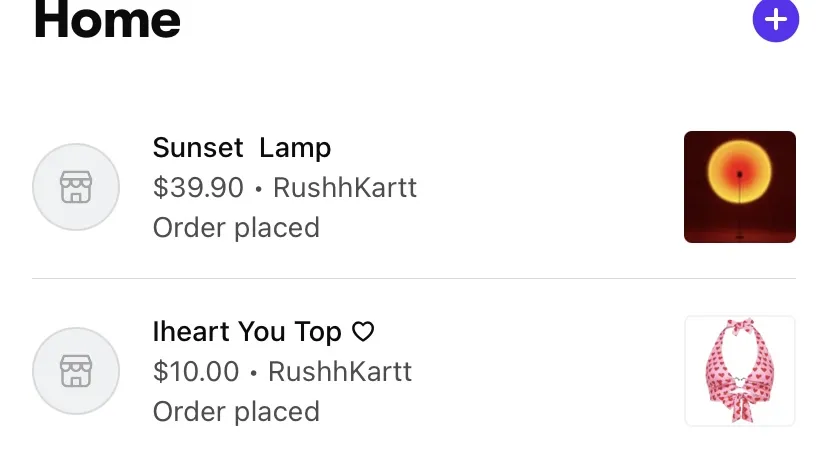Click the divider line between the two orders
This screenshot has height=454, width=828.
[414, 278]
